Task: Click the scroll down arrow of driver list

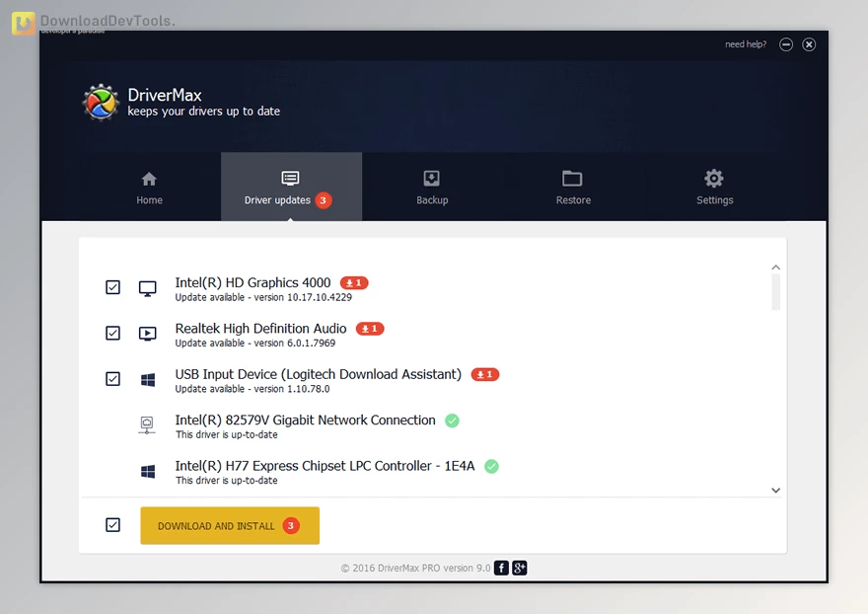Action: point(776,491)
